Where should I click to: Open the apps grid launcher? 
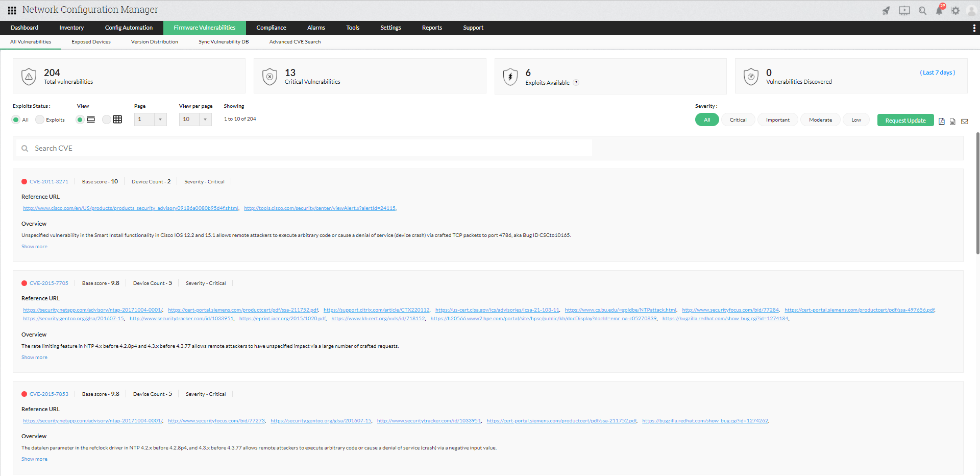tap(11, 10)
